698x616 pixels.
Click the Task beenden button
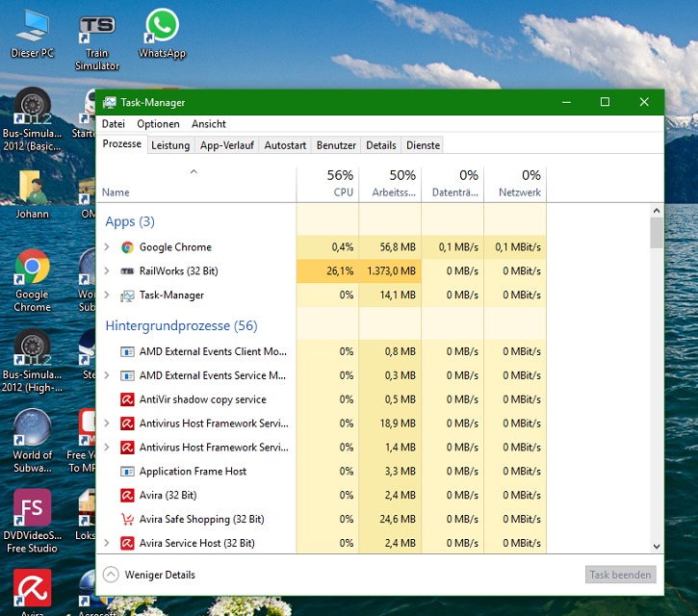[620, 575]
